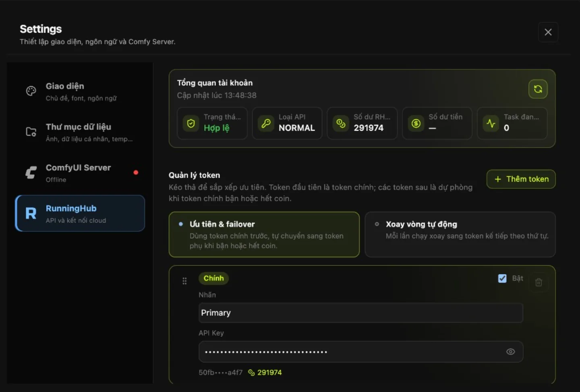The image size is (580, 392).
Task: Open the RunningHub section
Action: [x=80, y=213]
